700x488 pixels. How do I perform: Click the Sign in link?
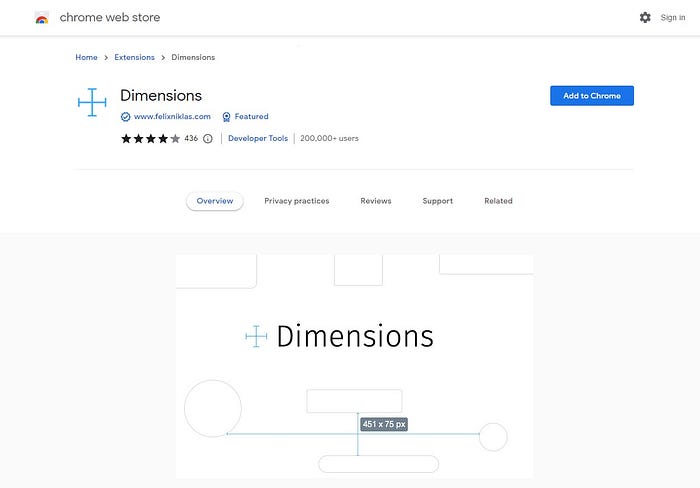click(673, 17)
